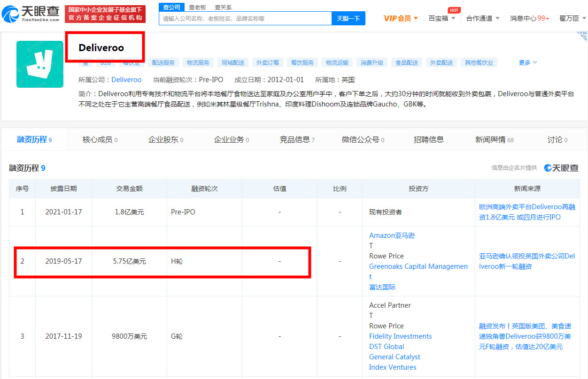Image resolution: width=588 pixels, height=379 pixels.
Task: Click the 其他餐饮业 tag
Action: 479,62
